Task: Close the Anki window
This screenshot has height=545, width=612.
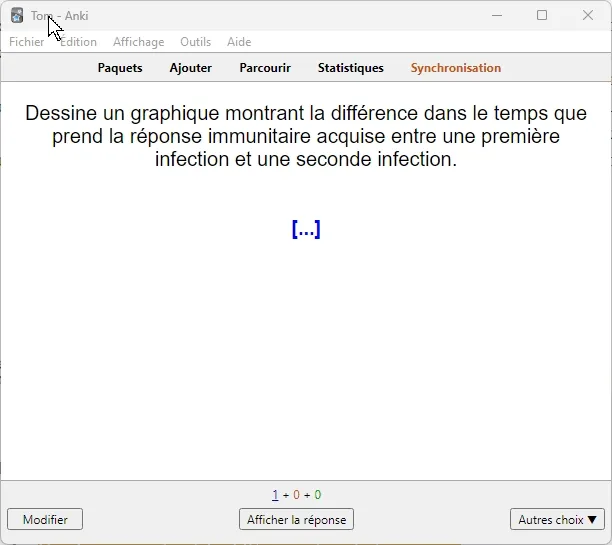Action: 588,16
